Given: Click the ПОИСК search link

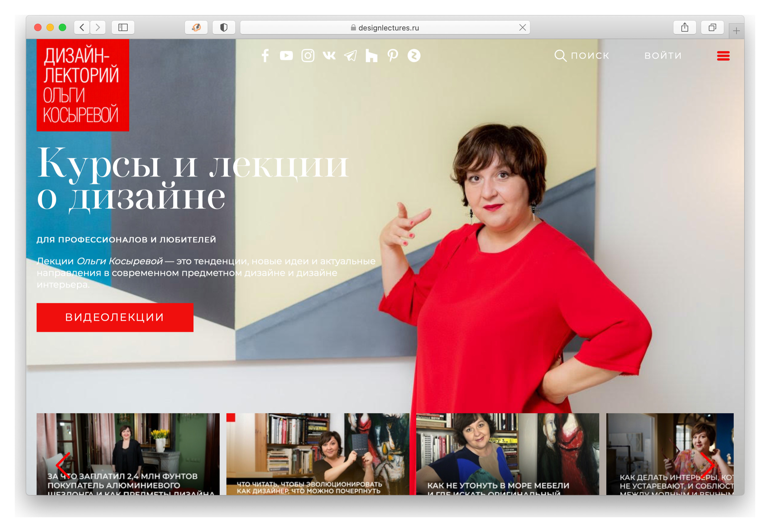Looking at the screenshot, I should [582, 56].
